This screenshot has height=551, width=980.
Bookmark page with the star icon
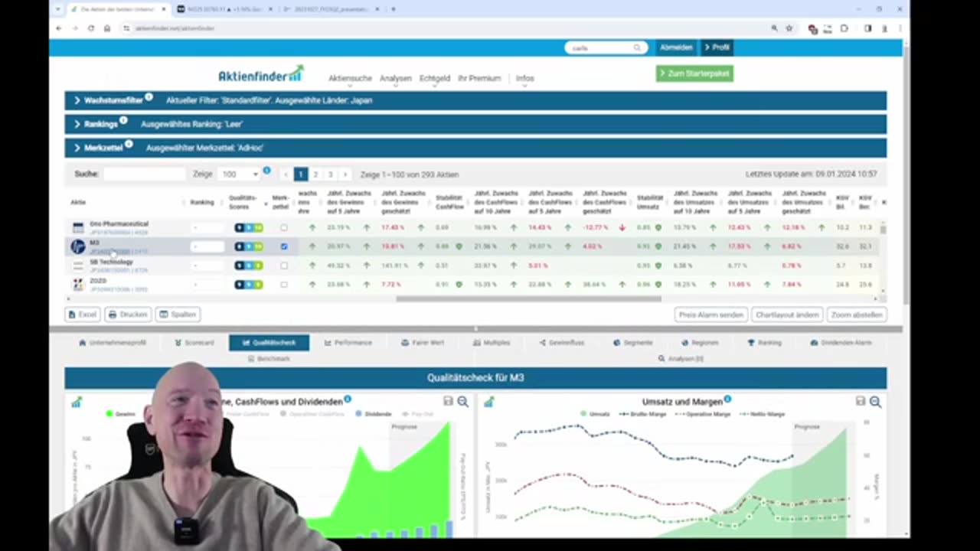tap(789, 28)
